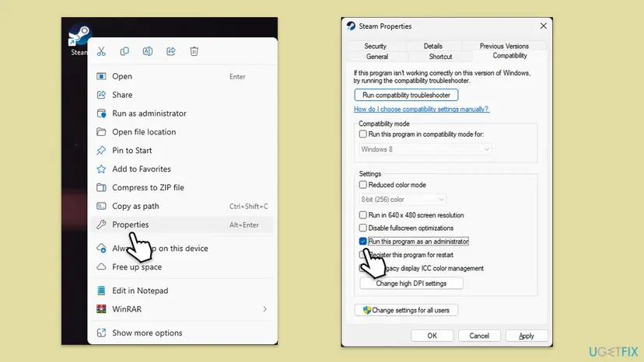Click Cancel in Steam Properties
Image resolution: width=644 pixels, height=362 pixels.
[479, 336]
